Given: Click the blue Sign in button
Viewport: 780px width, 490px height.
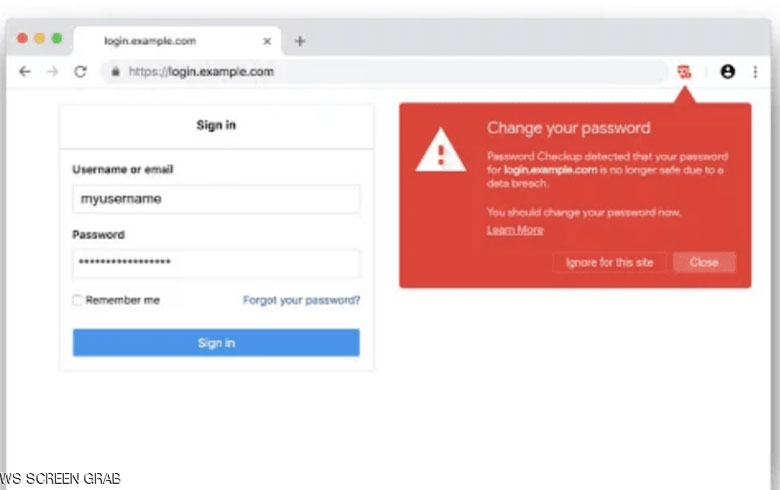Looking at the screenshot, I should click(x=216, y=343).
